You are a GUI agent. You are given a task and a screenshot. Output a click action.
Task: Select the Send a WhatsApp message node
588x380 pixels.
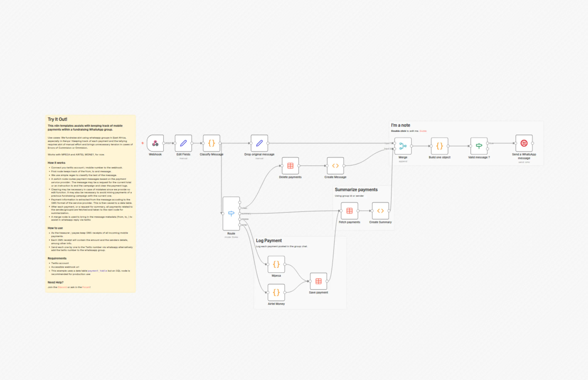pyautogui.click(x=524, y=143)
